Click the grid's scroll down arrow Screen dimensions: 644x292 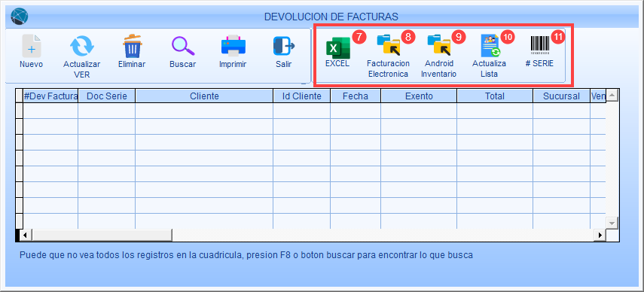point(612,223)
